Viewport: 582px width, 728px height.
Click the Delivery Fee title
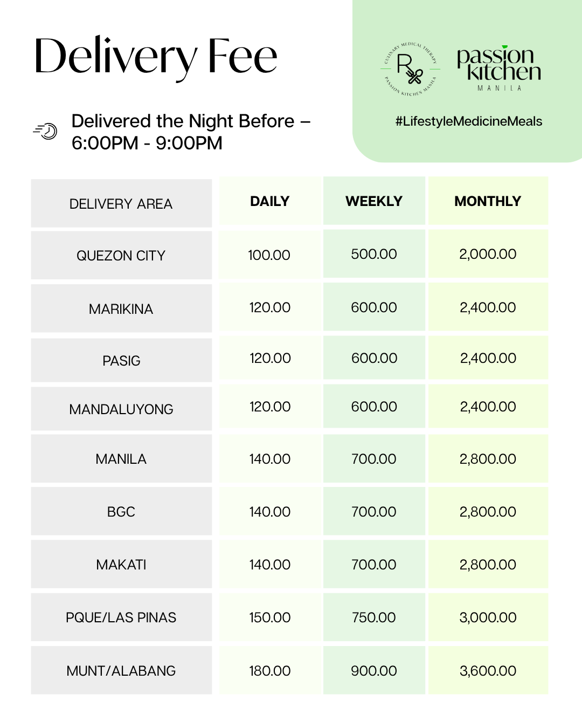click(156, 57)
